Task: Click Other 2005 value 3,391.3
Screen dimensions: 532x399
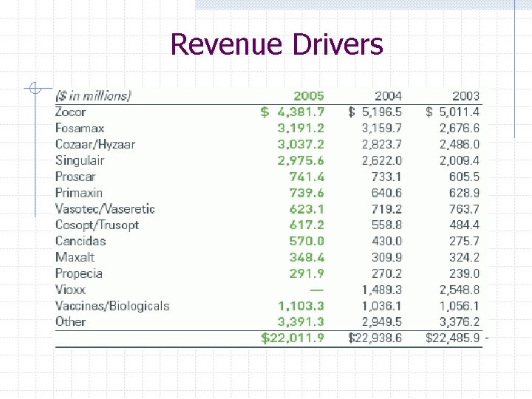Action: pyautogui.click(x=301, y=321)
